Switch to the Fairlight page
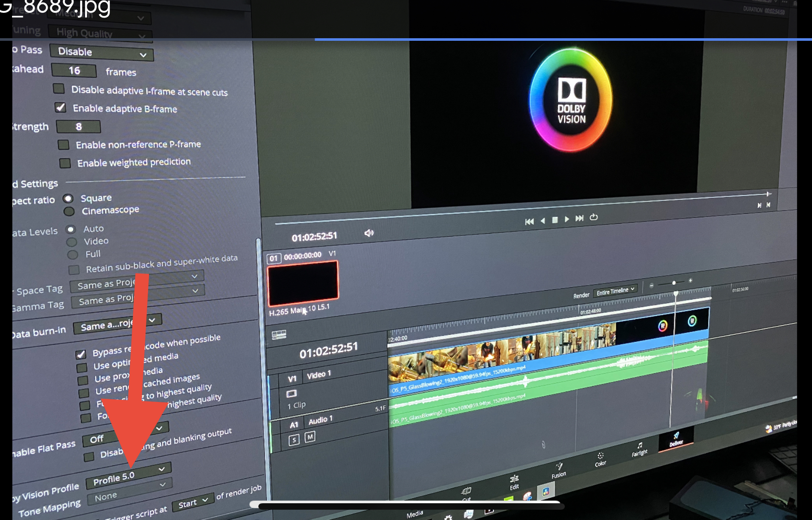 639,449
